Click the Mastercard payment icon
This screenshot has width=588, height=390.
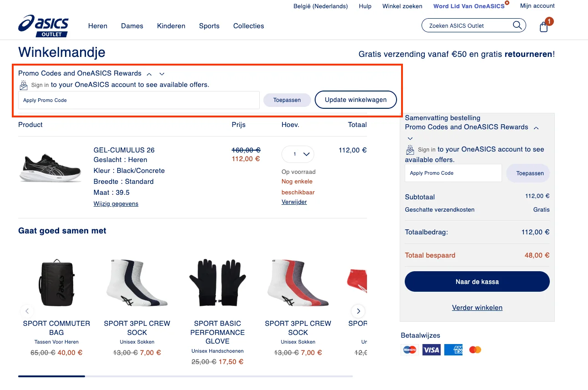tap(475, 349)
